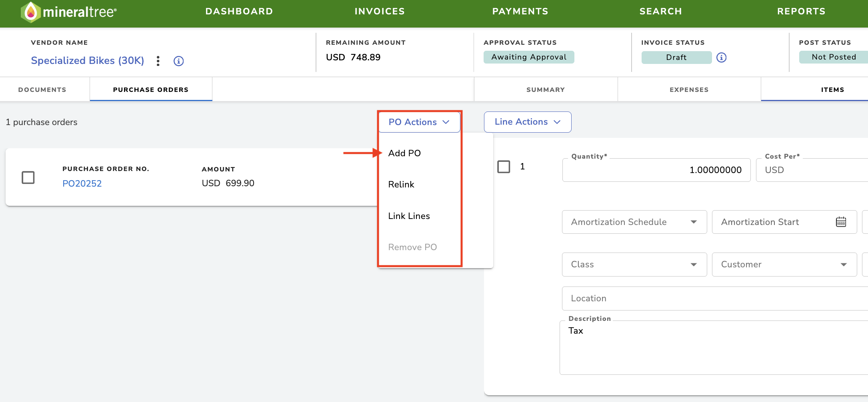Click PO amount USD 699.90
The image size is (868, 402).
point(228,183)
